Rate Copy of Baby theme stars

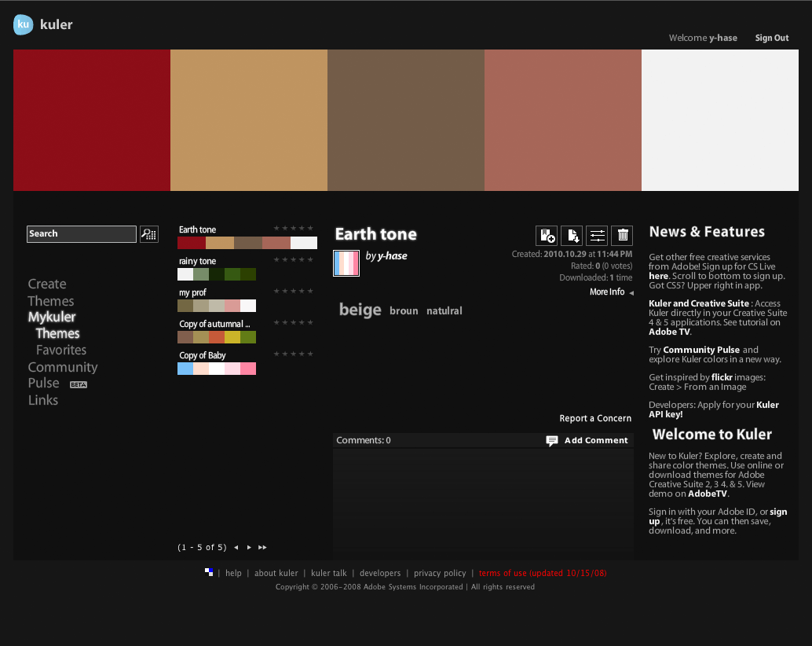coord(293,354)
